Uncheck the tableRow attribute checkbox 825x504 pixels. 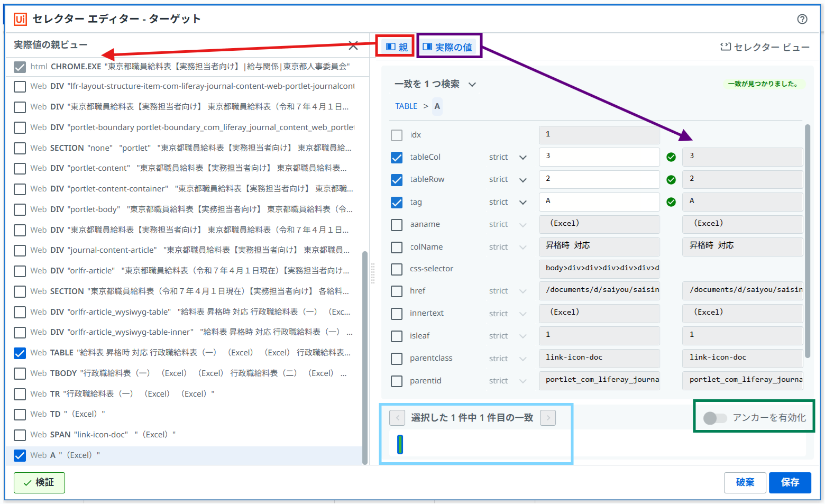coord(397,180)
